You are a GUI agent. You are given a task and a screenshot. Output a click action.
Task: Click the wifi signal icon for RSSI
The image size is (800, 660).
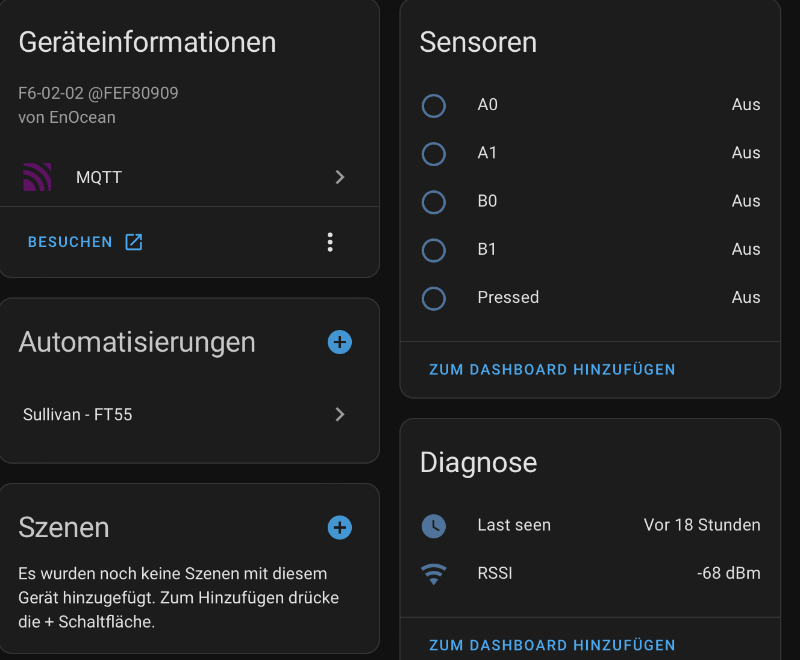(x=433, y=574)
